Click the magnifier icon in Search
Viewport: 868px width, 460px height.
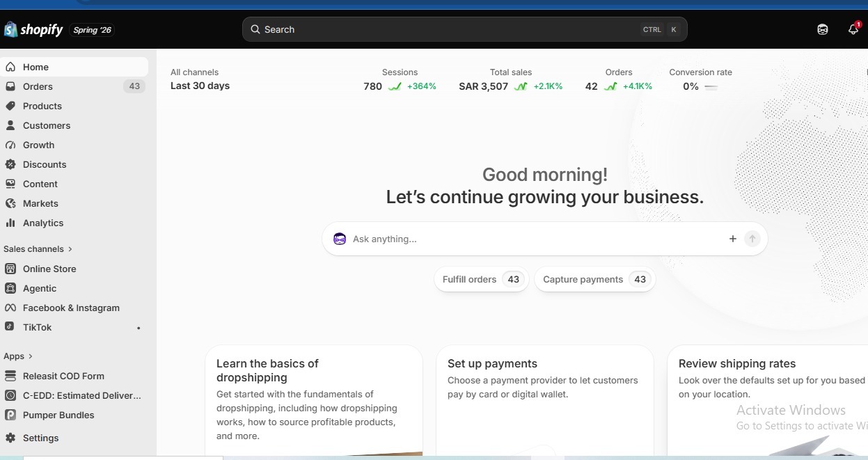255,29
